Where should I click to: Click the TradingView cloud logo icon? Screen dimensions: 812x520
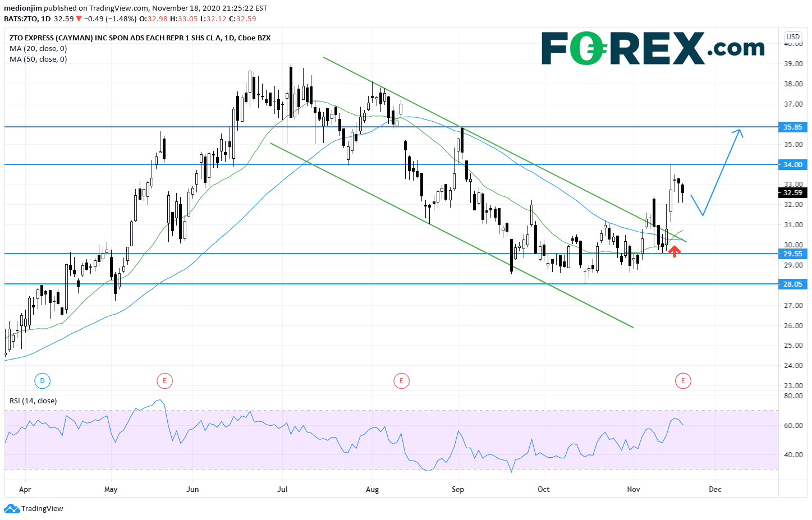[x=11, y=509]
